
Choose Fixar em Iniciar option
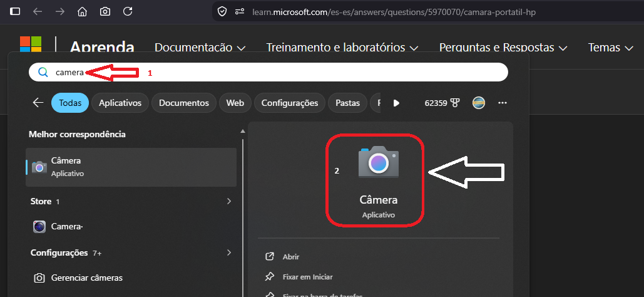[x=308, y=277]
